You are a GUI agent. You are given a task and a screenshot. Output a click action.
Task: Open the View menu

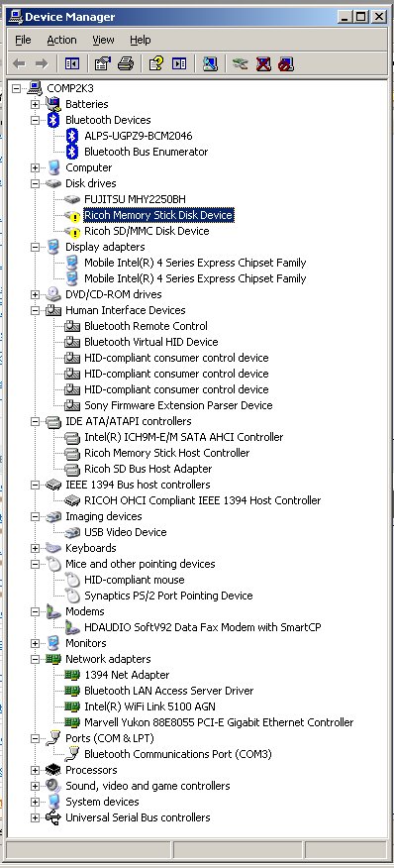pos(103,40)
